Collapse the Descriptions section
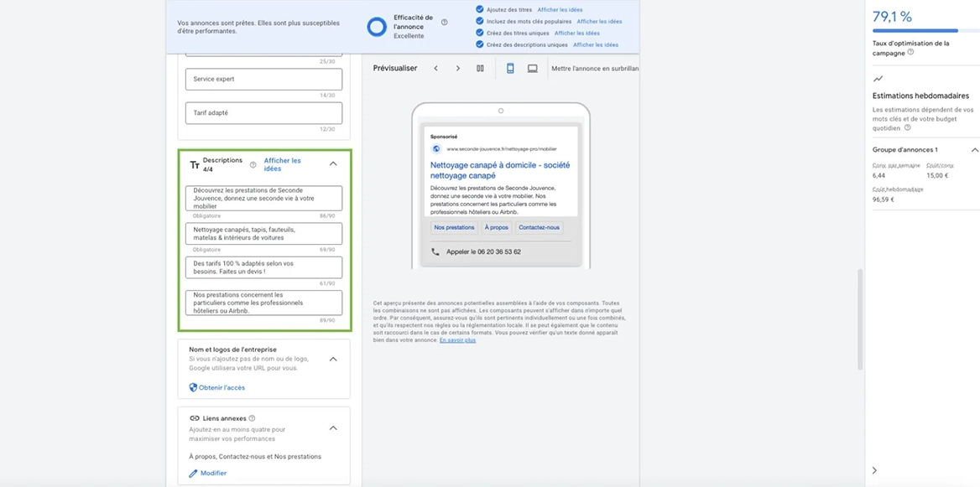Viewport: 980px width, 487px height. click(x=333, y=163)
